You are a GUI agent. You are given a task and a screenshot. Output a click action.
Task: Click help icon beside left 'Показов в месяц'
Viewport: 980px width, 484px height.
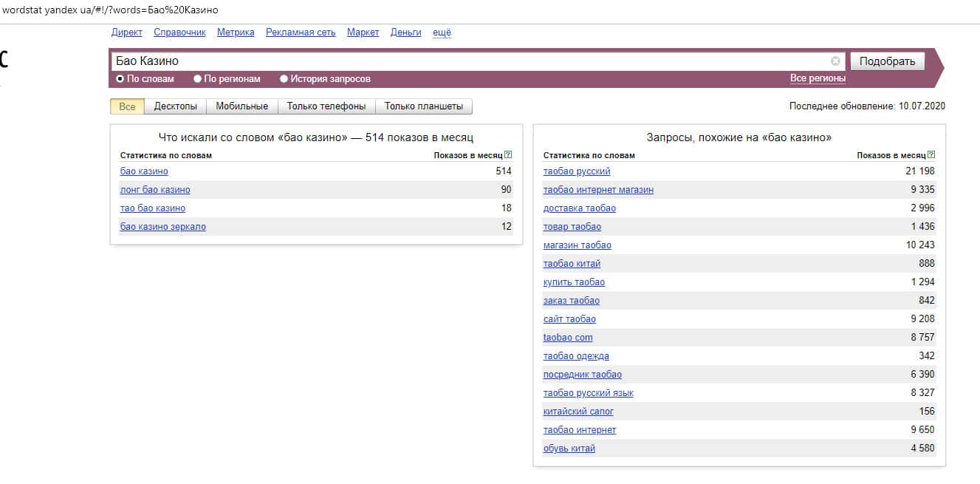(x=508, y=155)
